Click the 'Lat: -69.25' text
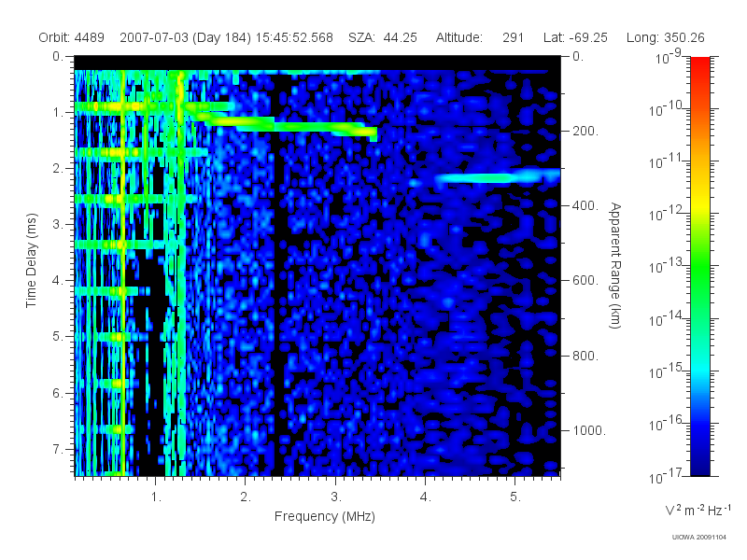The height and width of the screenshot is (560, 747). pos(575,37)
